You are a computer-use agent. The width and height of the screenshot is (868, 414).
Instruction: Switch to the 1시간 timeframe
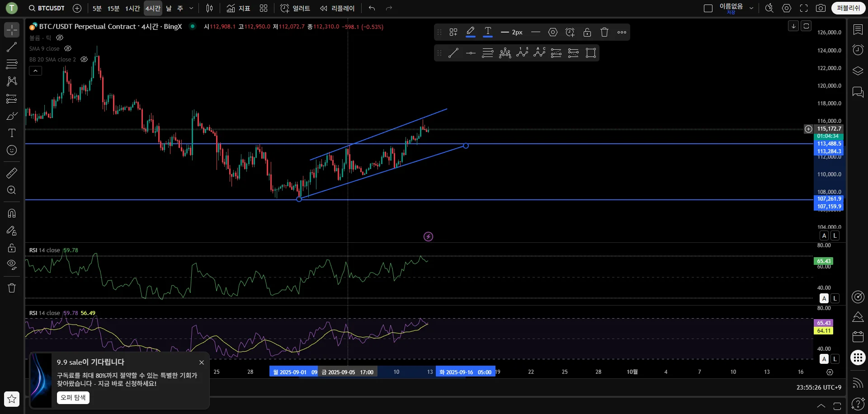pyautogui.click(x=132, y=8)
